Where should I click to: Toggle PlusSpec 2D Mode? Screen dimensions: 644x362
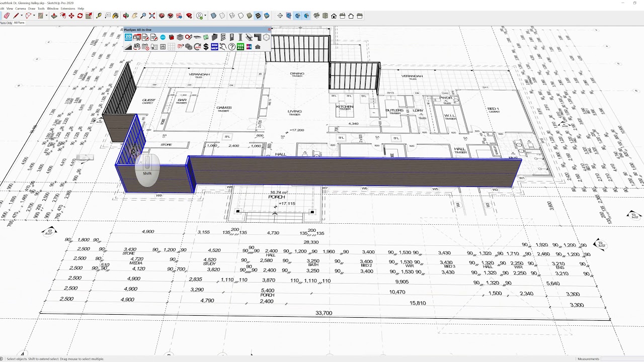[x=128, y=37]
